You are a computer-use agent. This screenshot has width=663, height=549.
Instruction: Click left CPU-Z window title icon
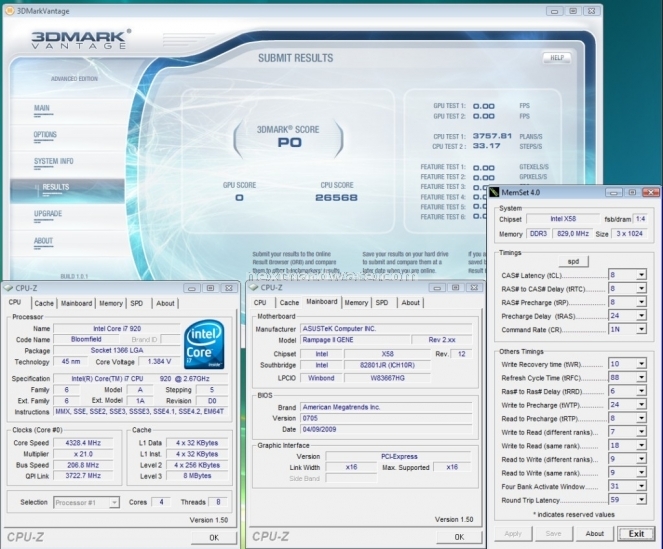(x=8, y=288)
